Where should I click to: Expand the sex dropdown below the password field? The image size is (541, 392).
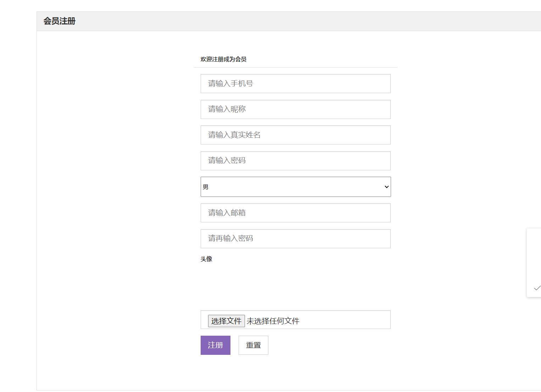295,187
